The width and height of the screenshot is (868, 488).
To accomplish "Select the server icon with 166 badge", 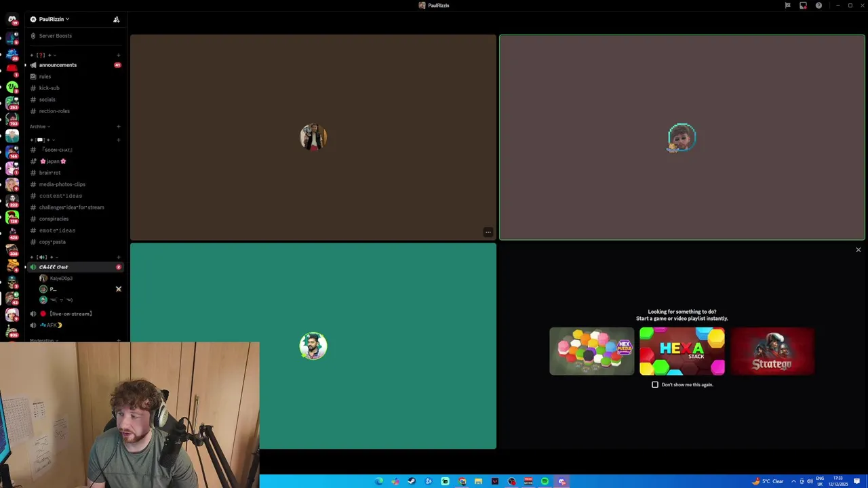I will point(12,151).
